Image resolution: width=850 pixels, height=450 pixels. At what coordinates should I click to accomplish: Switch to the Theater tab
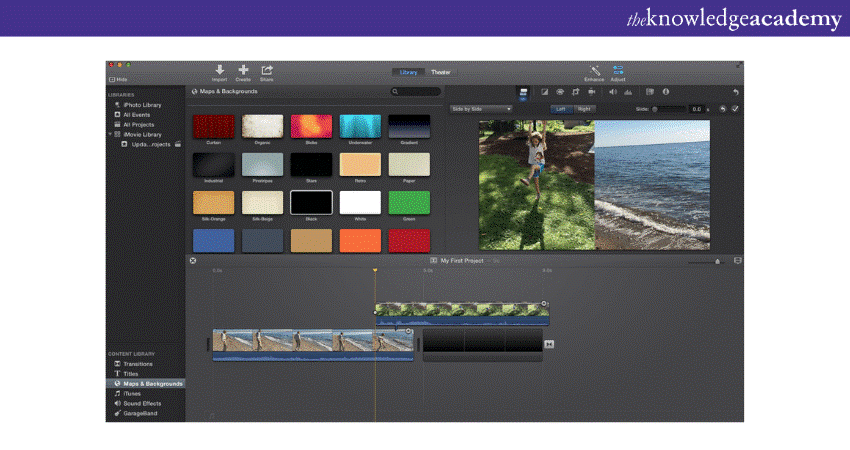click(x=441, y=72)
